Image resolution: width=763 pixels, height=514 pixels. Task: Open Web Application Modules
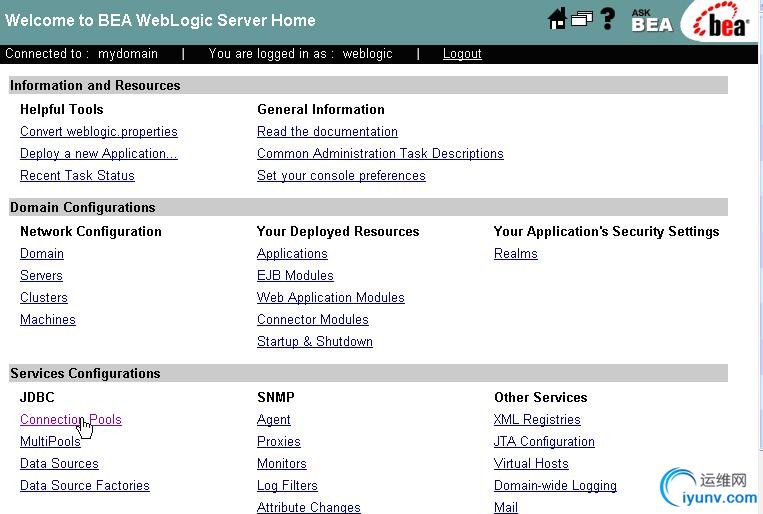coord(330,297)
